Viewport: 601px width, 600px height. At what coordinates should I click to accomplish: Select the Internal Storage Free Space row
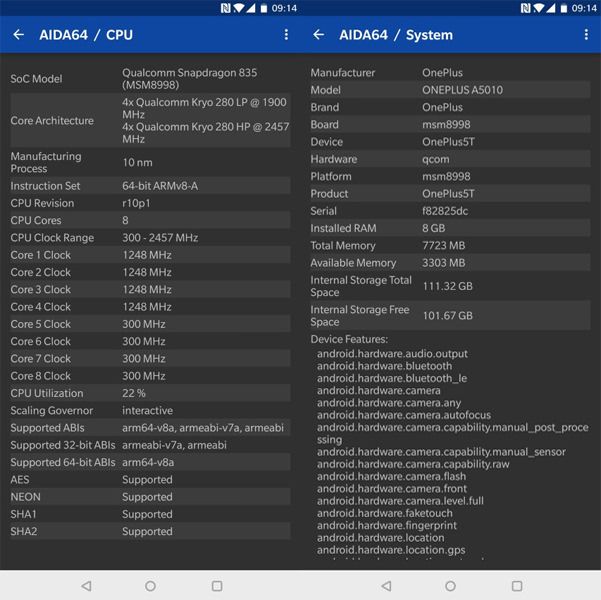[450, 316]
